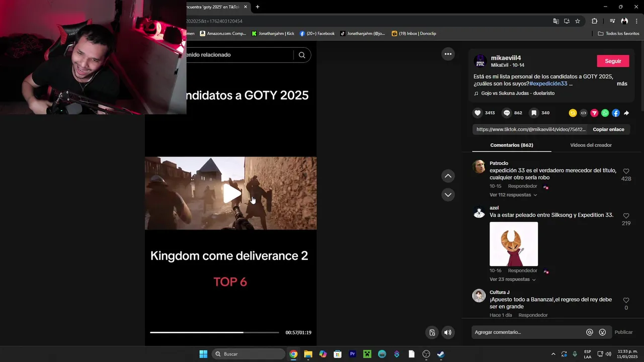Open '(19) Inbox | Donoclip' bookmark
This screenshot has height=362, width=644.
tap(414, 34)
